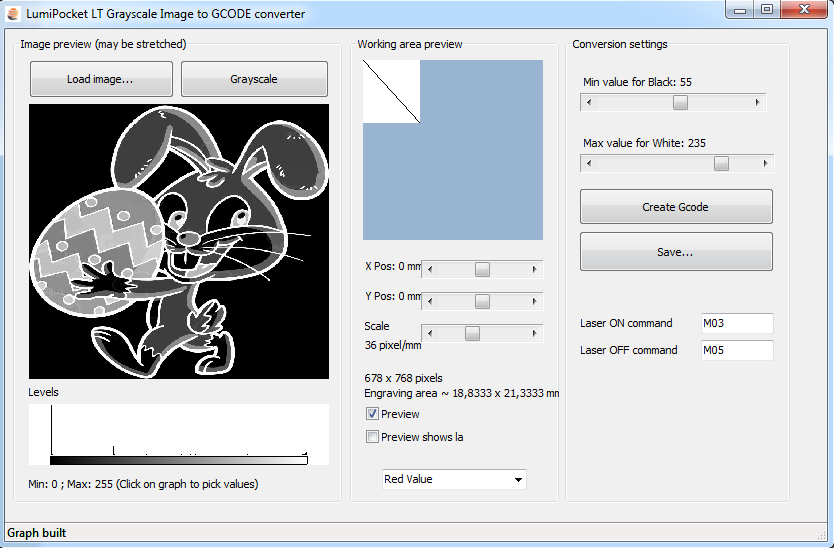Viewport: 837px width, 548px height.
Task: Click the Min value for Black slider thumb
Action: coord(680,102)
